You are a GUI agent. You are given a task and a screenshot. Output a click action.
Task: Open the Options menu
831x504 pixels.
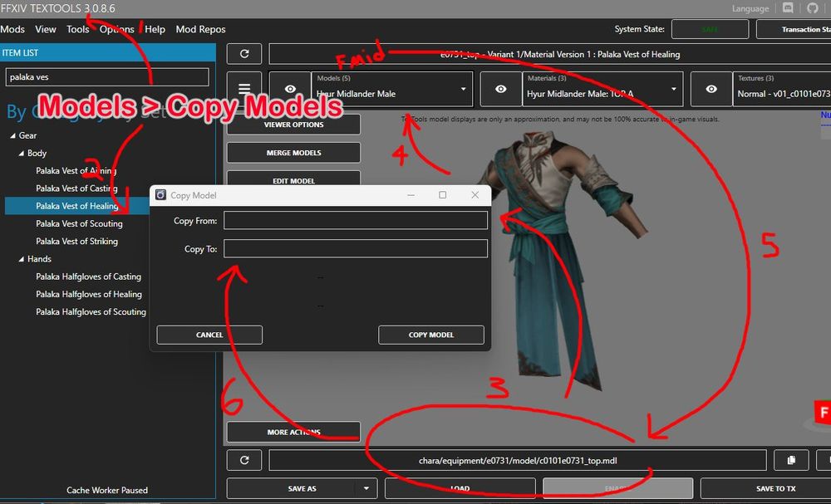click(116, 29)
